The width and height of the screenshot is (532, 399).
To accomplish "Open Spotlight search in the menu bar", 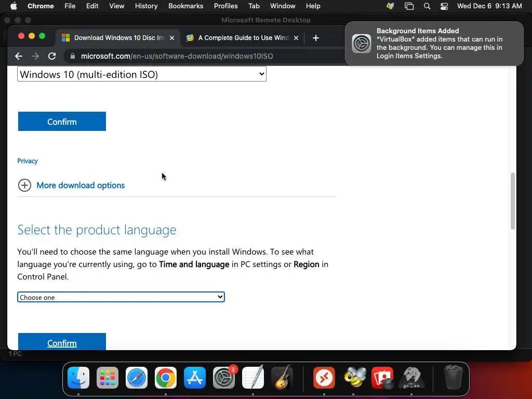I will coord(427,6).
